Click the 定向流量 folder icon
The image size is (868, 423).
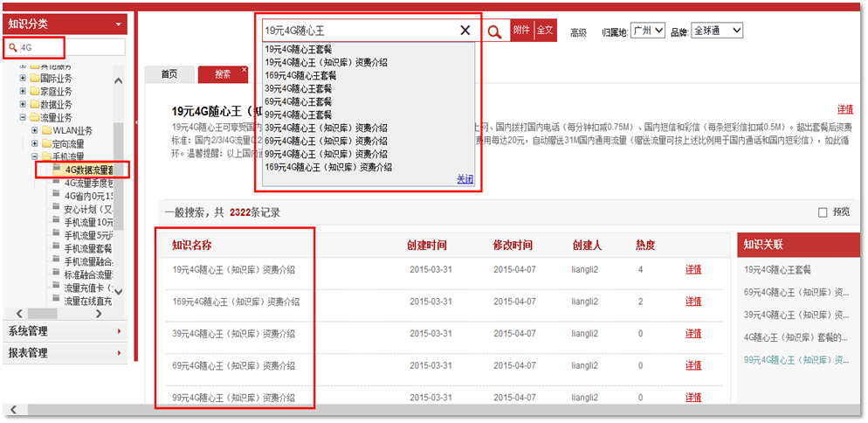pos(46,143)
